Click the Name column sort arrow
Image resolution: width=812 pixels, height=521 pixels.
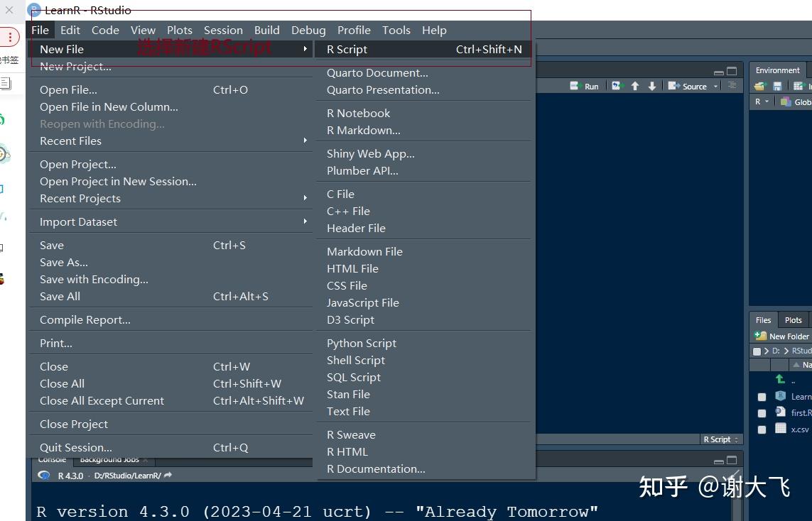796,365
